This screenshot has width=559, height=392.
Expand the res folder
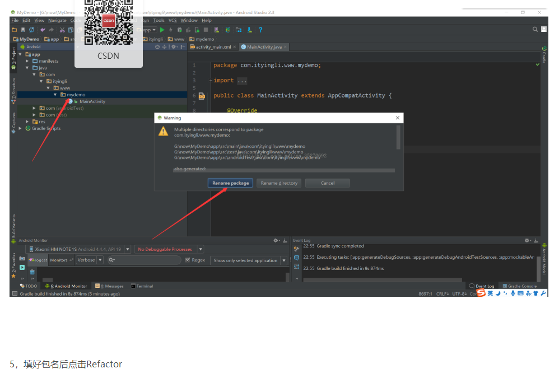coord(27,122)
